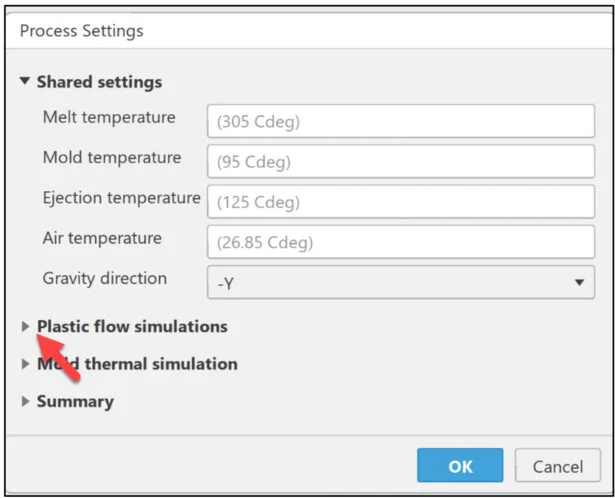Click the Shared settings heading text
This screenshot has width=615, height=498.
coord(99,82)
